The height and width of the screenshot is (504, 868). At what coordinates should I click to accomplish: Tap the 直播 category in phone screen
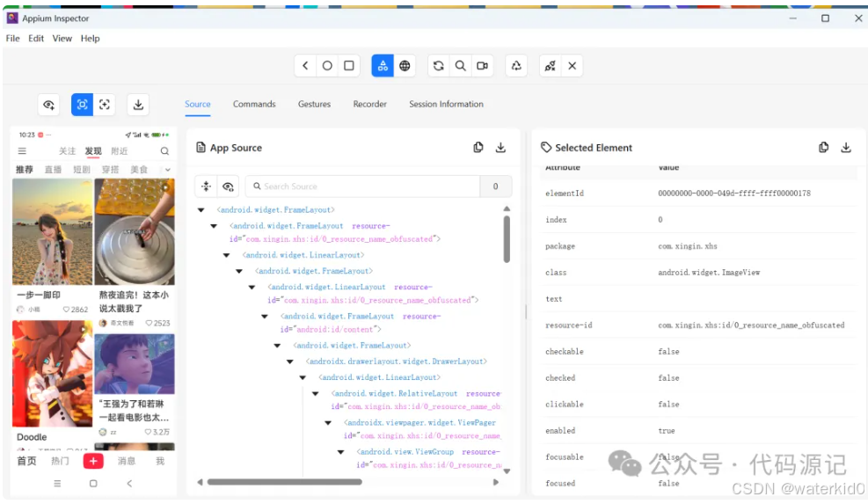click(x=53, y=170)
